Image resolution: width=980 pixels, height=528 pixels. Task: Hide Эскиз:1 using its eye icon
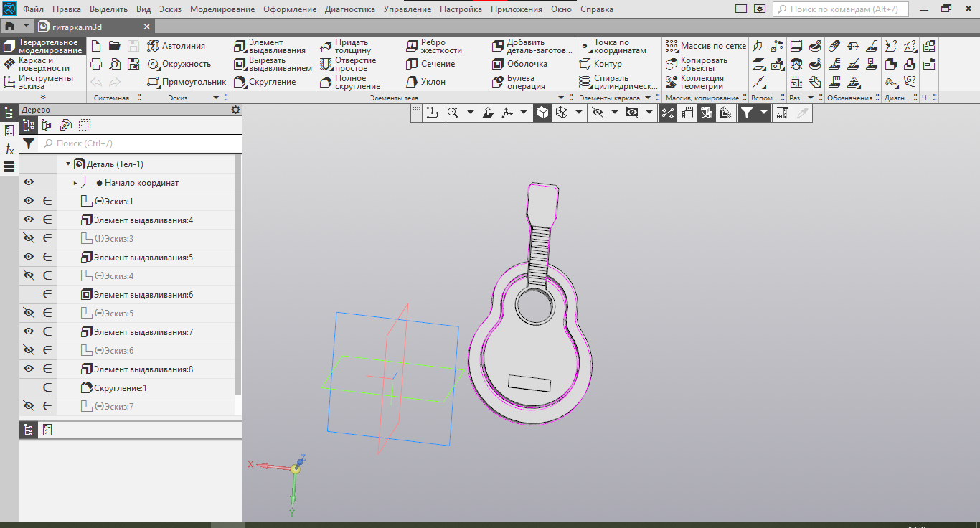tap(29, 201)
